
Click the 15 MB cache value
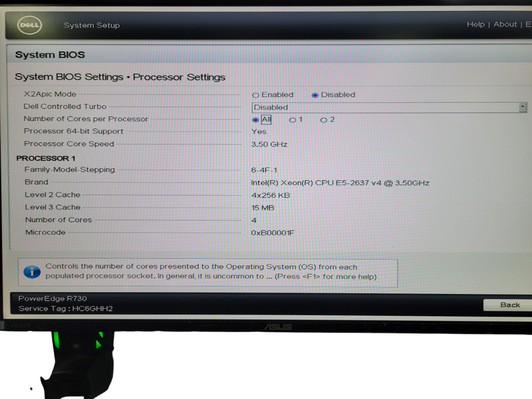[x=263, y=207]
